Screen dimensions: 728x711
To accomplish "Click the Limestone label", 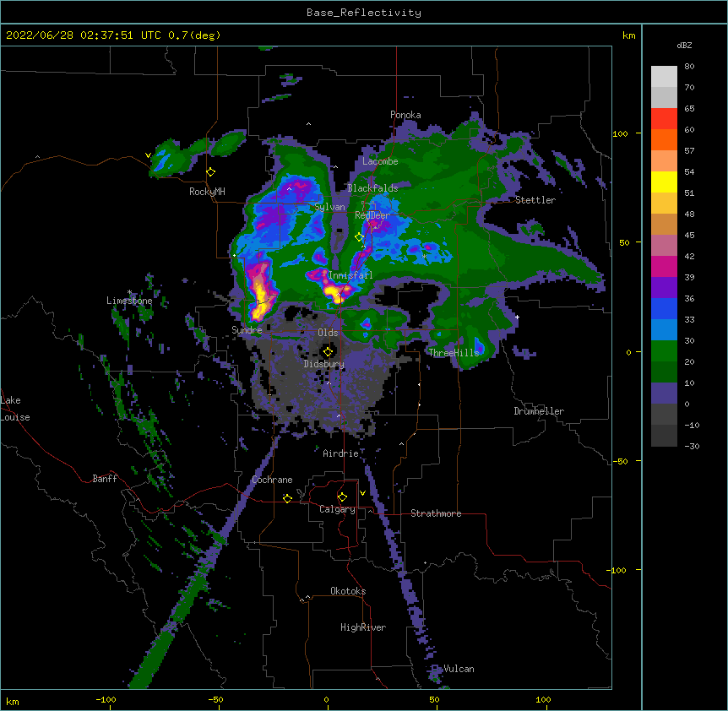I will pyautogui.click(x=129, y=301).
